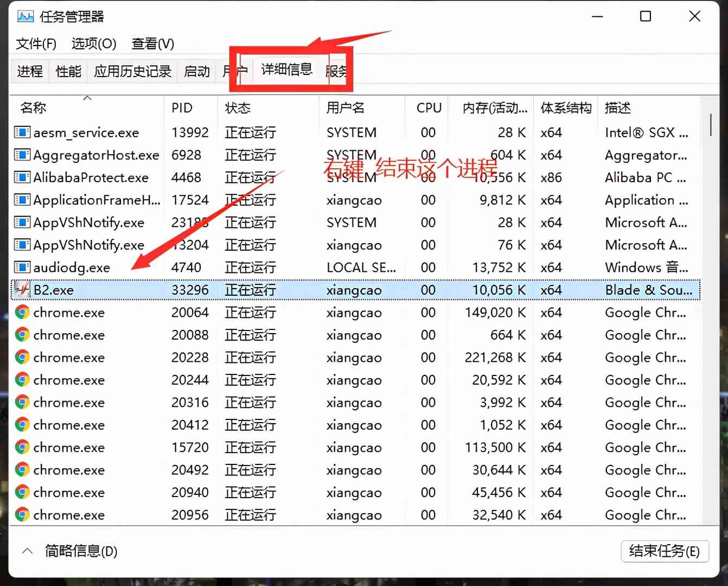Click the LOCAL SE... user name cell
Viewport: 728px width, 586px height.
[x=361, y=267]
